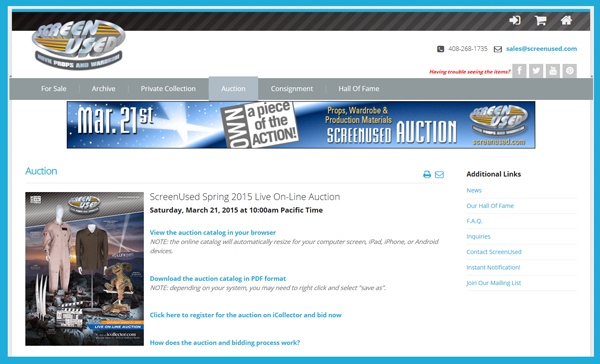The height and width of the screenshot is (364, 600).
Task: Select Private Collection in navigation
Action: click(168, 89)
